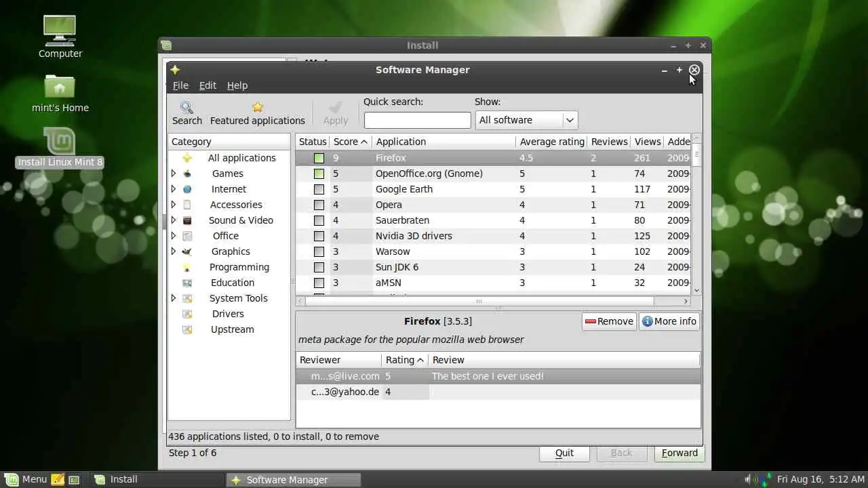This screenshot has width=868, height=488.
Task: Open the Edit menu
Action: 208,85
